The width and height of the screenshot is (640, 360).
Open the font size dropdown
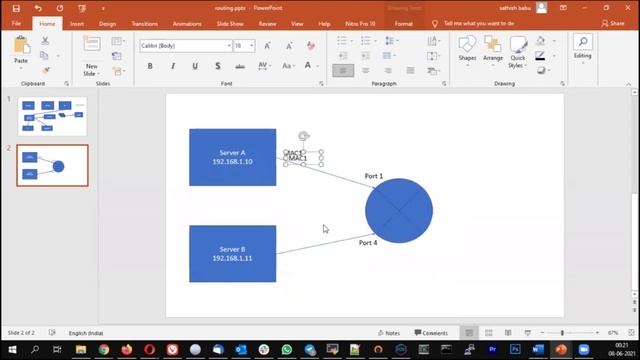tap(252, 46)
